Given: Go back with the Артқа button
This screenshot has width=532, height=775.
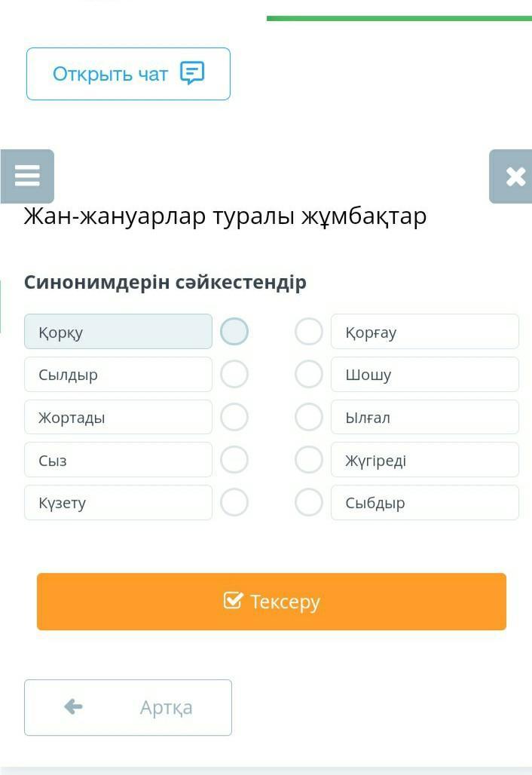Looking at the screenshot, I should pyautogui.click(x=128, y=707).
